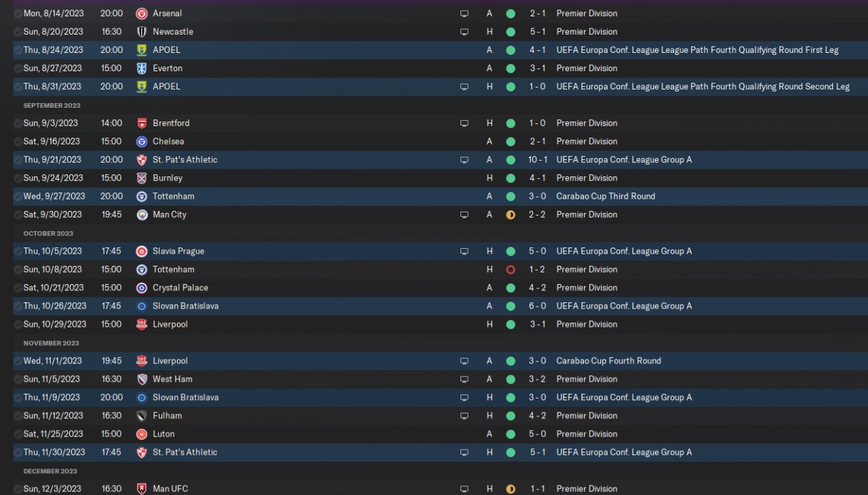Screen dimensions: 868x495
Task: Click TV broadcast icon on Slavia Prague row
Action: click(x=465, y=252)
